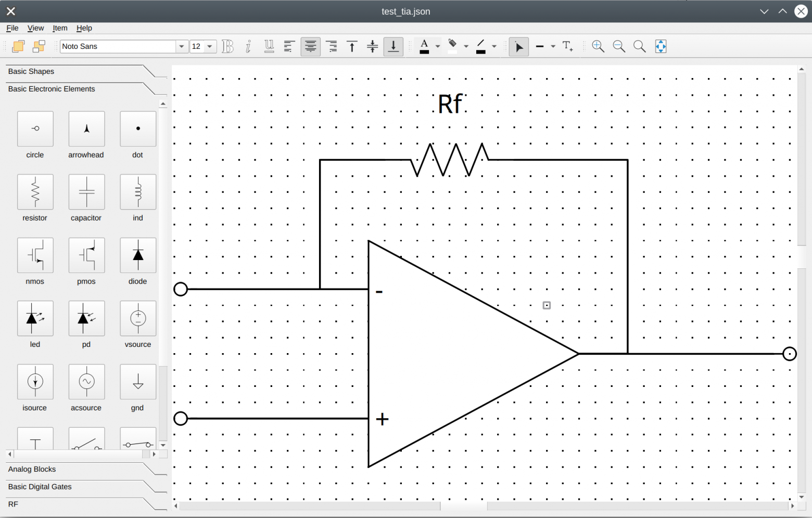This screenshot has height=518, width=812.
Task: Click the fit-to-view zoom icon
Action: (x=661, y=46)
